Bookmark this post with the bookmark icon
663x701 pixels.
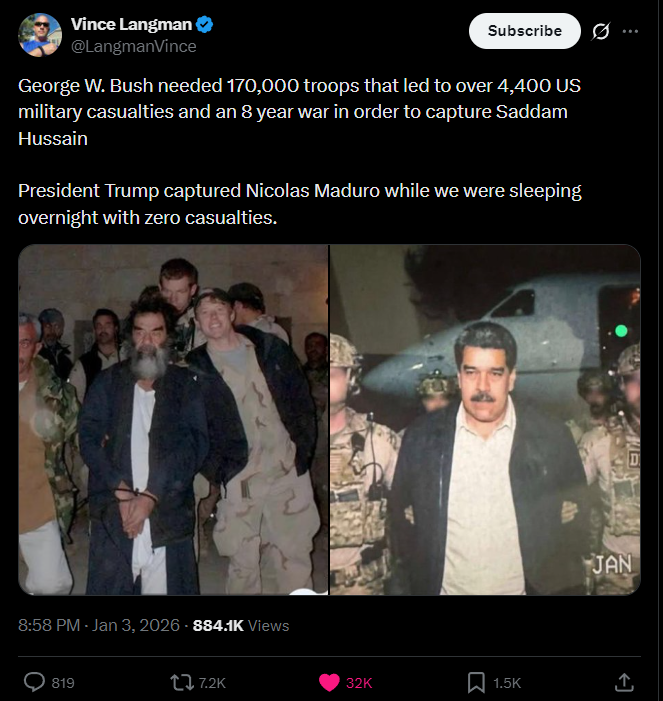(x=476, y=682)
